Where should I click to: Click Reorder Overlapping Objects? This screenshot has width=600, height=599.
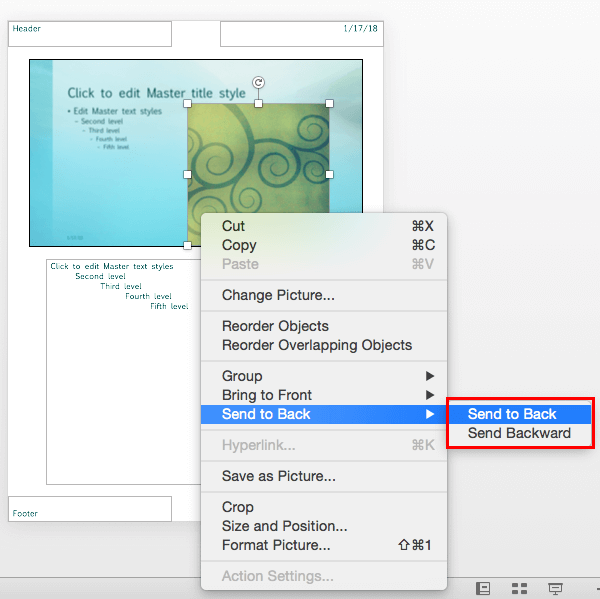click(x=316, y=345)
